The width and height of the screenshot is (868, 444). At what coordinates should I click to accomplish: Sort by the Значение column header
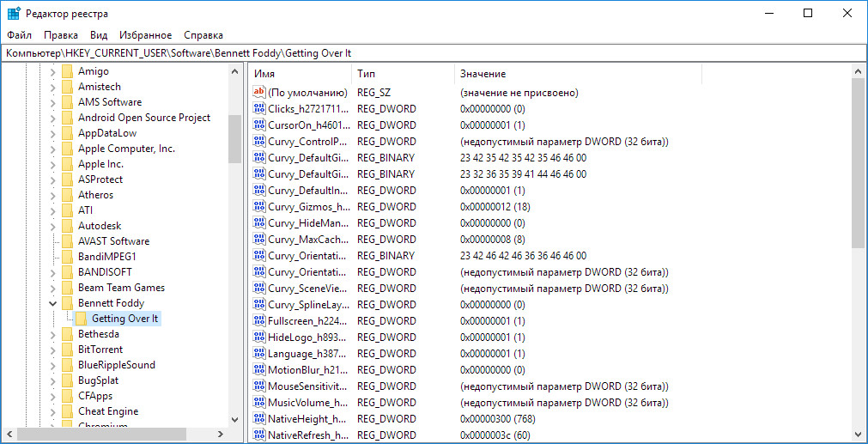(579, 74)
